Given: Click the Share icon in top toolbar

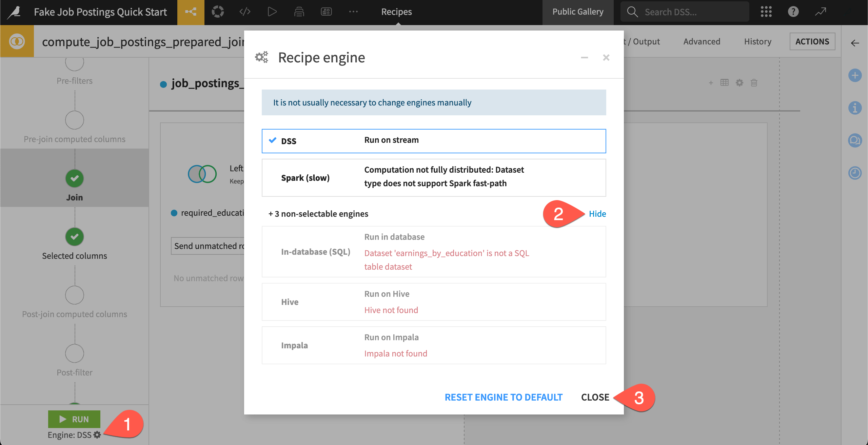Looking at the screenshot, I should tap(191, 11).
